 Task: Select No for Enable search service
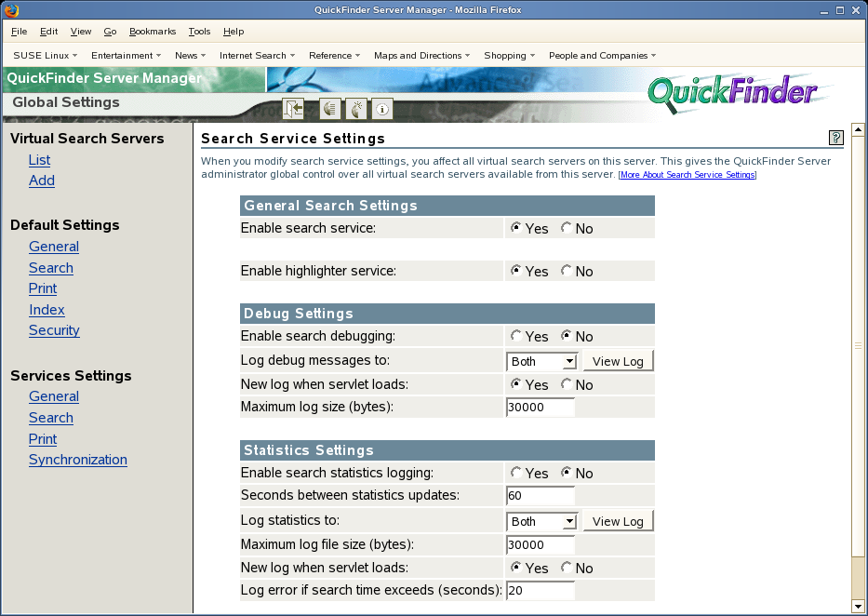coord(567,227)
